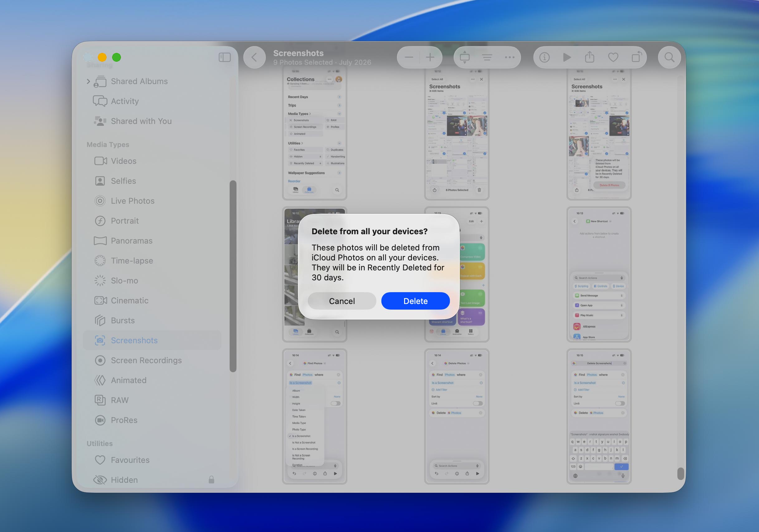The image size is (759, 532).
Task: Mark selection as favourite with heart icon
Action: 613,58
